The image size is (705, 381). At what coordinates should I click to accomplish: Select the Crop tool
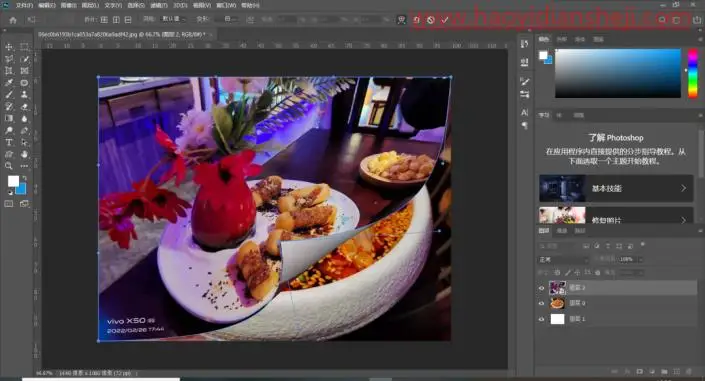click(9, 71)
